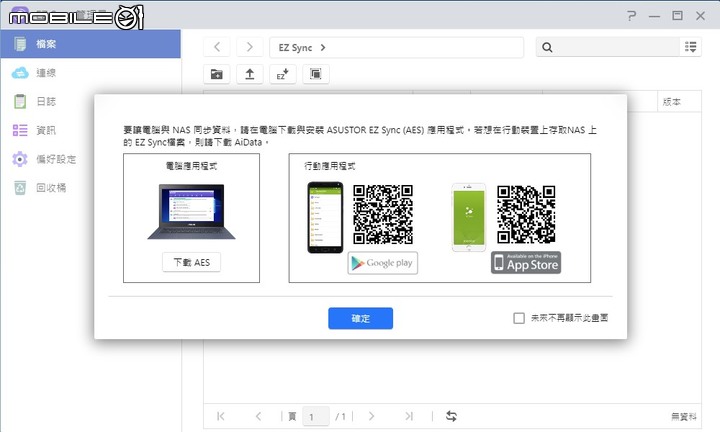Click the laptop computer application image
Screen dimensions: 720x432
click(191, 212)
